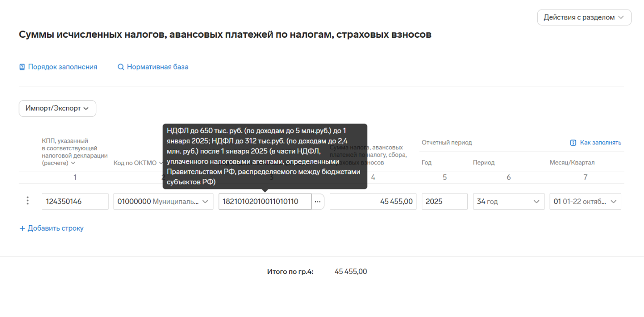Focus the КБК field with 18210102010011010110
Screen dimensions: 644x317
tap(265, 202)
